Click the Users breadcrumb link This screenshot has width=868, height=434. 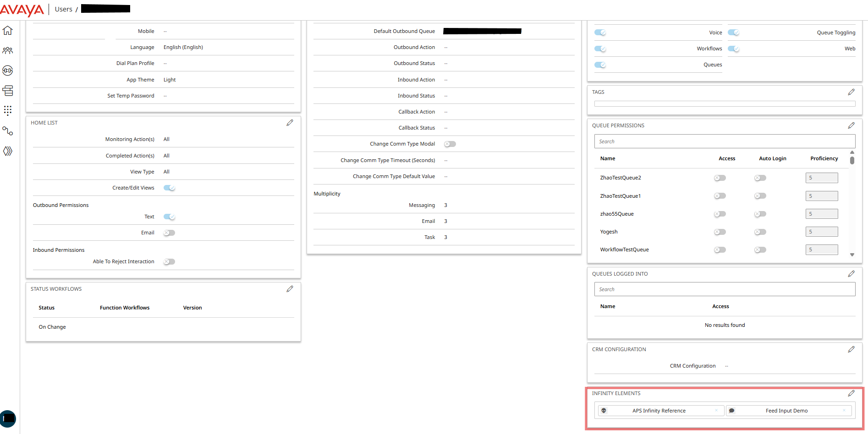tap(63, 9)
